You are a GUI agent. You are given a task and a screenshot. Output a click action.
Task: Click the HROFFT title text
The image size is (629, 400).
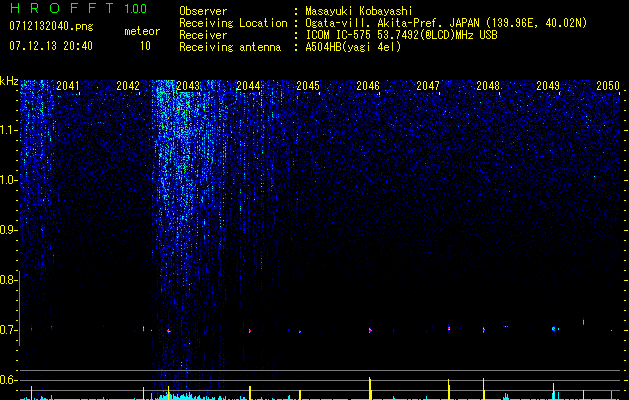click(62, 8)
